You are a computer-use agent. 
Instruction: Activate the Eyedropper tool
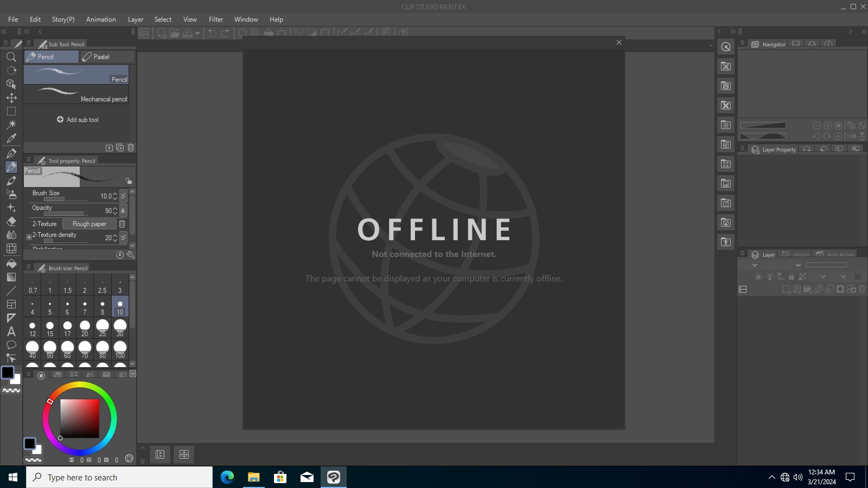tap(11, 138)
